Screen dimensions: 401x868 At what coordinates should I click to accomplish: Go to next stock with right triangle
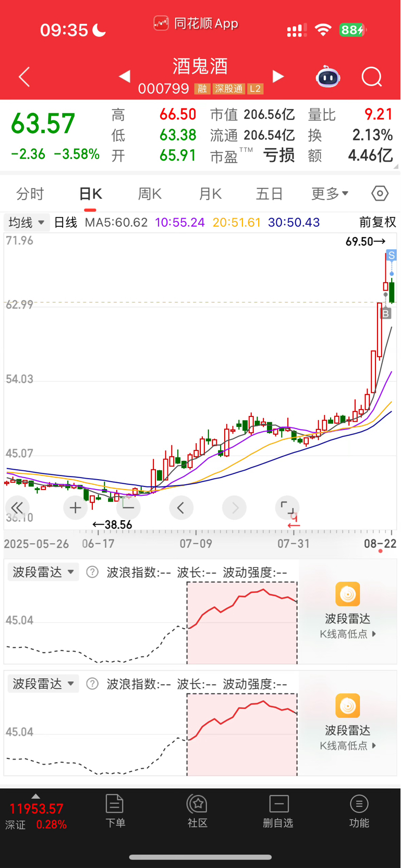coord(278,77)
